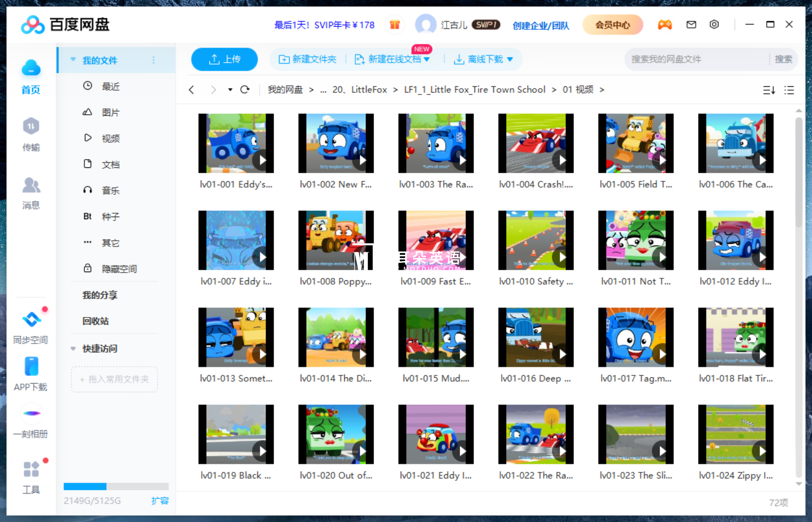Viewport: 812px width, 522px height.
Task: Expand the 离线下载 dropdown arrow
Action: pos(510,59)
